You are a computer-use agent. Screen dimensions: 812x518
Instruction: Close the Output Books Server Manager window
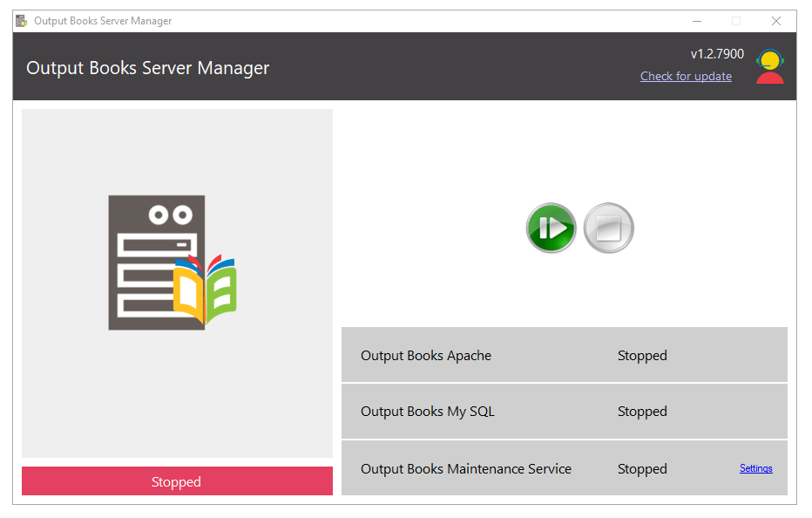coord(775,21)
